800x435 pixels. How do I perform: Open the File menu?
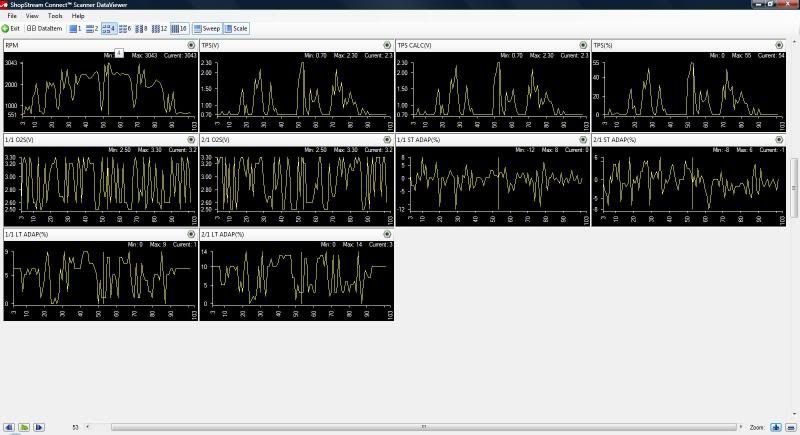12,16
